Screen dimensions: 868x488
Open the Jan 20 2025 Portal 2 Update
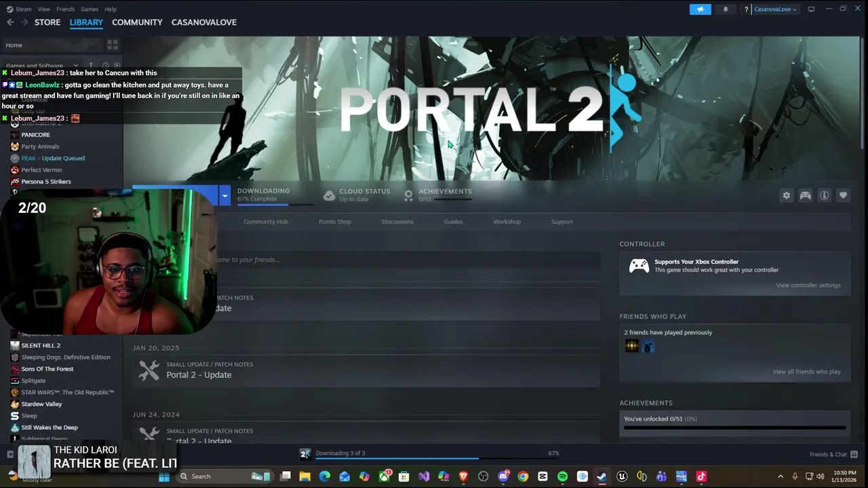pos(366,371)
